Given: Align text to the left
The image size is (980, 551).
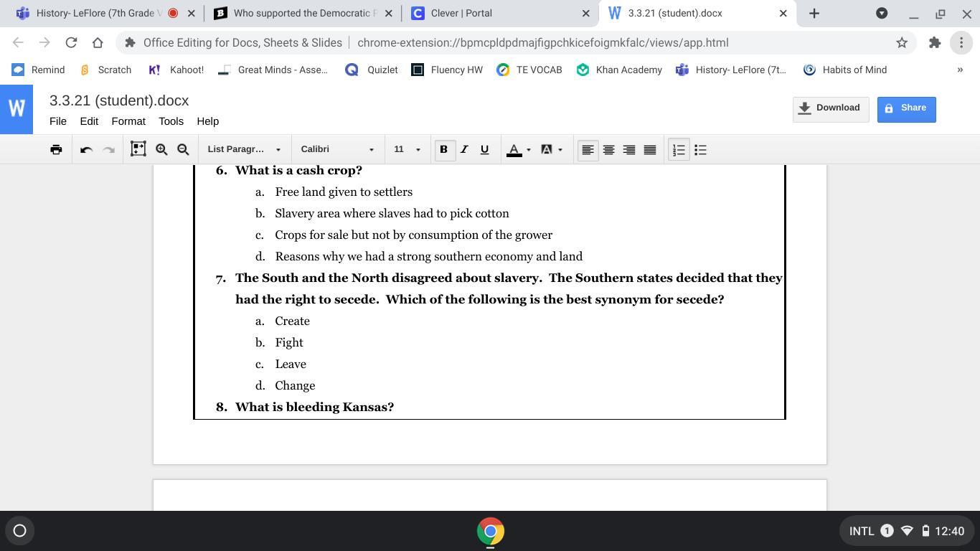Looking at the screenshot, I should (588, 149).
